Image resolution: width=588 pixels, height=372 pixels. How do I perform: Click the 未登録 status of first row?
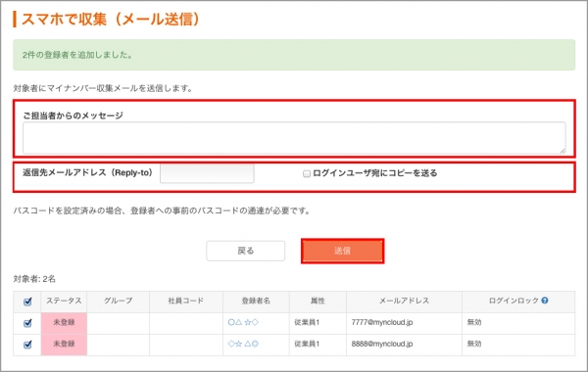64,322
